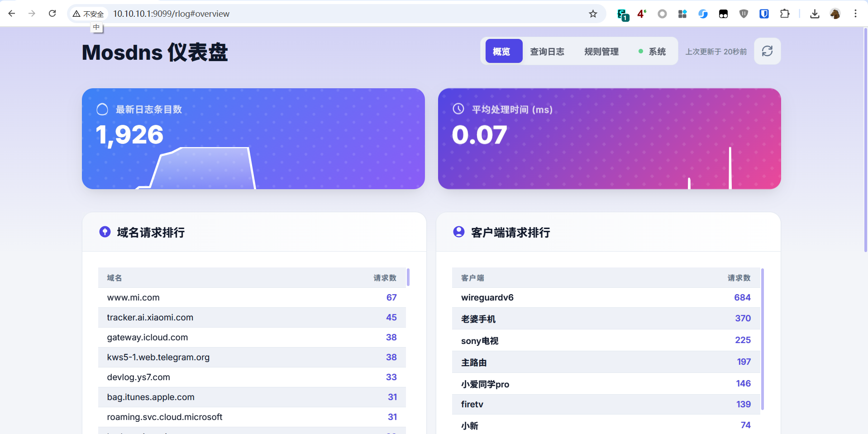Click the dashboard refresh icon
868x434 pixels.
(767, 51)
